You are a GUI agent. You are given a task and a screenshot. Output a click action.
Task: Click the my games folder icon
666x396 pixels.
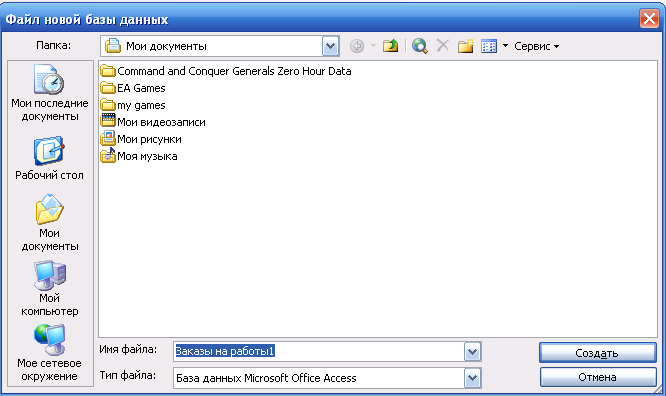tap(108, 105)
